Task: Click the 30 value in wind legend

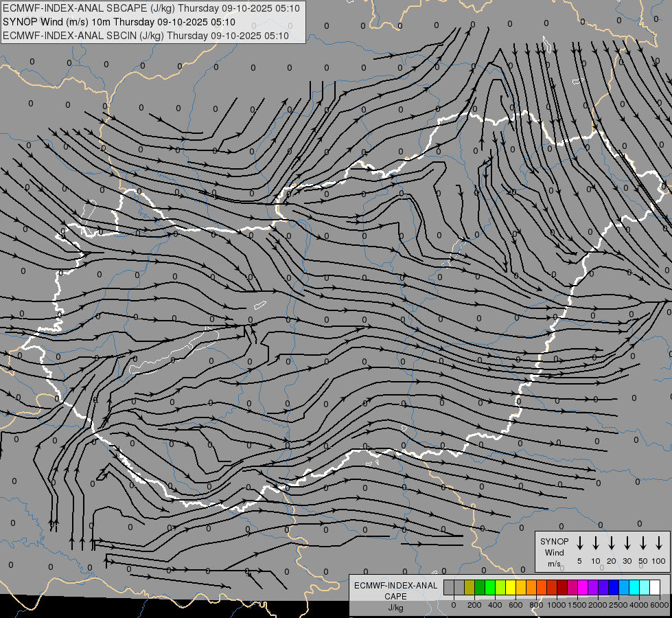Action: (627, 561)
